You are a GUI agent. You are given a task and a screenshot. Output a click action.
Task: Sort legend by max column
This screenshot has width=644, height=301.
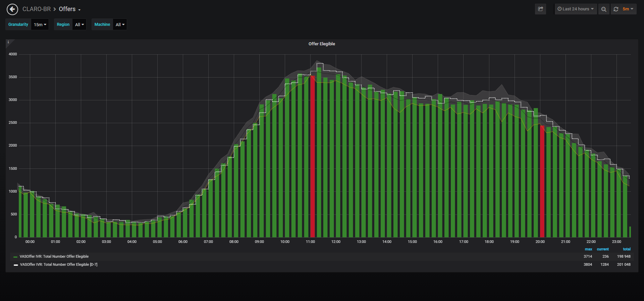point(588,249)
